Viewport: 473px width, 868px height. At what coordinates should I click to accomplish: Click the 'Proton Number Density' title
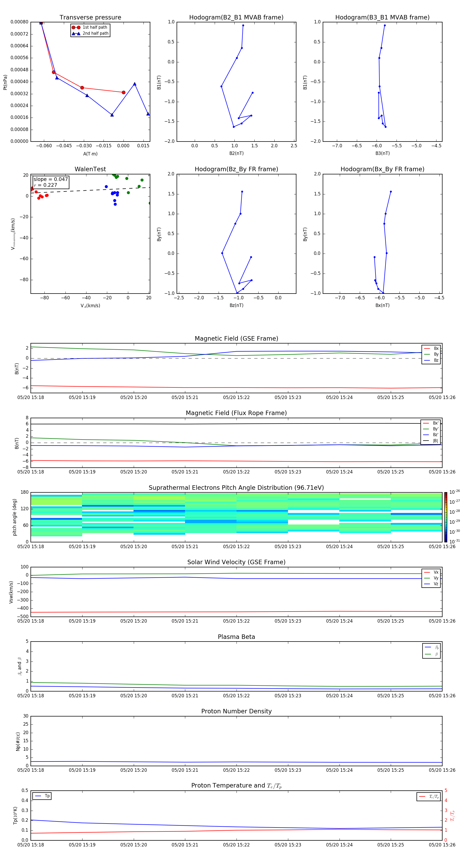pos(236,711)
